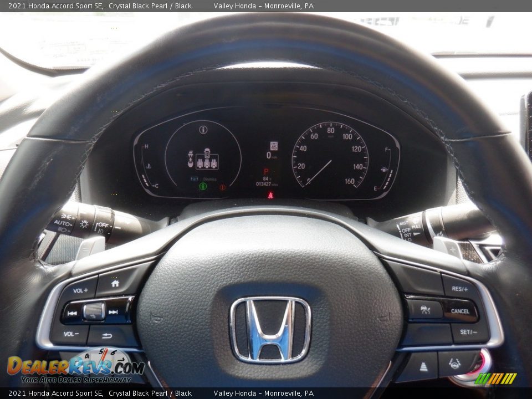Viewport: 532px width, 399px height.
Task: Click the speedometer 80 mark
Action: coord(330,130)
